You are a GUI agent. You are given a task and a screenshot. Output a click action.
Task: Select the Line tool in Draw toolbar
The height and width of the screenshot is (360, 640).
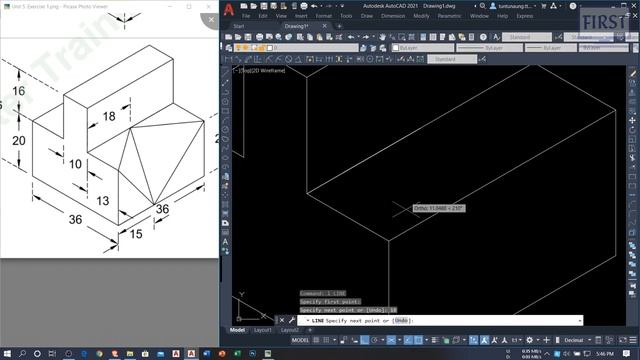point(225,73)
